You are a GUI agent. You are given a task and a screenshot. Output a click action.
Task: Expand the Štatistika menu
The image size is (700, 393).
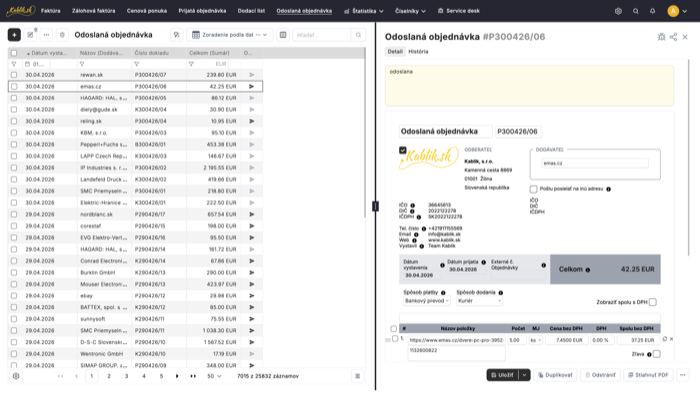(x=364, y=11)
